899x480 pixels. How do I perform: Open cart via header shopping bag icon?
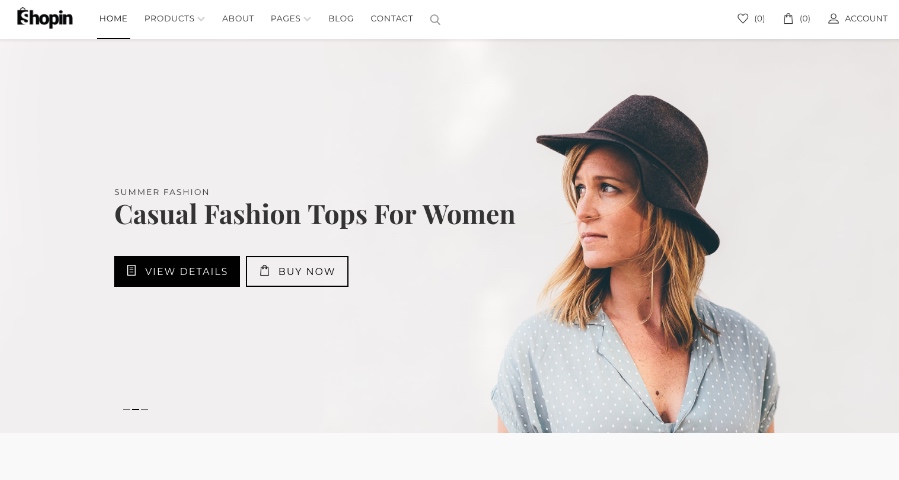tap(788, 18)
